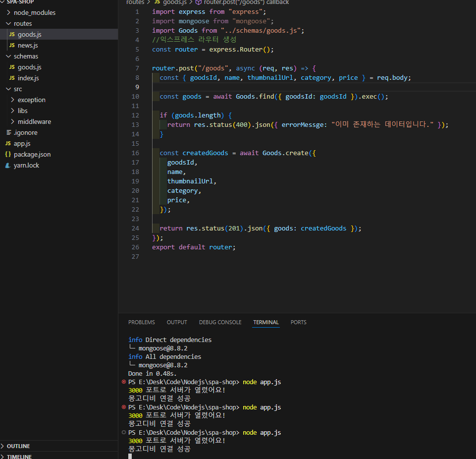Click "Goods.find" call on line 10

tap(255, 96)
